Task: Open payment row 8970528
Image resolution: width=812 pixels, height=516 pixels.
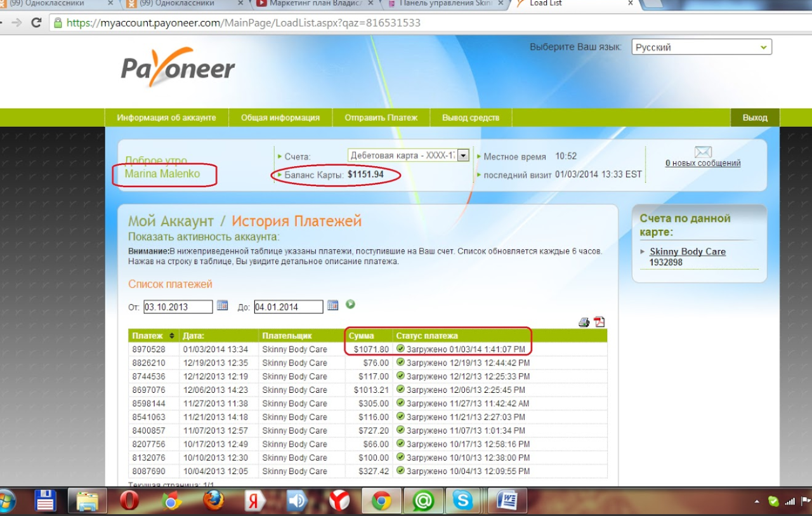Action: tap(368, 349)
